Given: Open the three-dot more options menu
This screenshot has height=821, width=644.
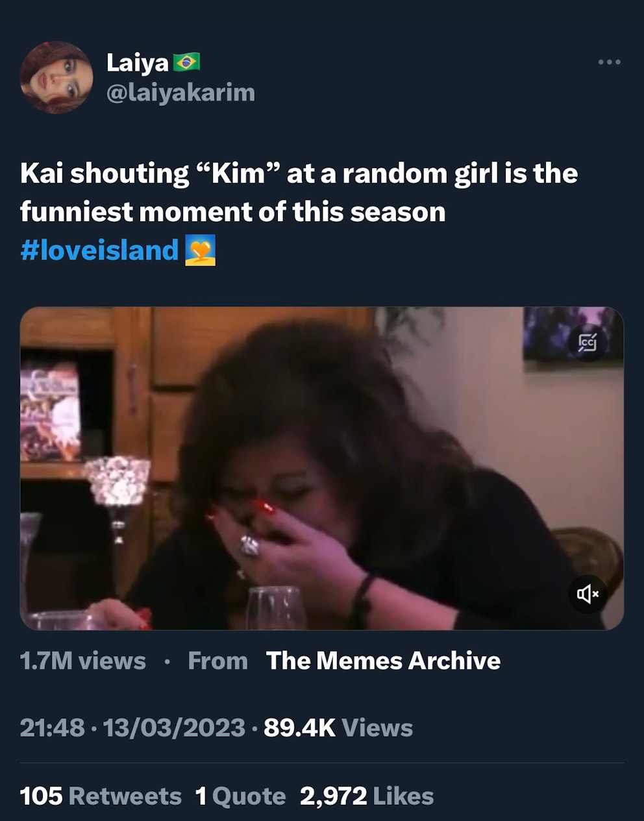Looking at the screenshot, I should [x=609, y=62].
